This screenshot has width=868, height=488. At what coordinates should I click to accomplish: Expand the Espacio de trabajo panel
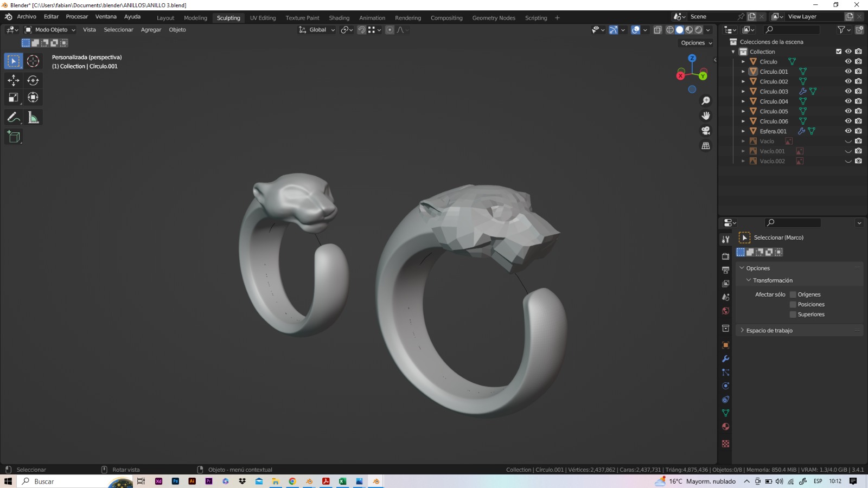(769, 330)
